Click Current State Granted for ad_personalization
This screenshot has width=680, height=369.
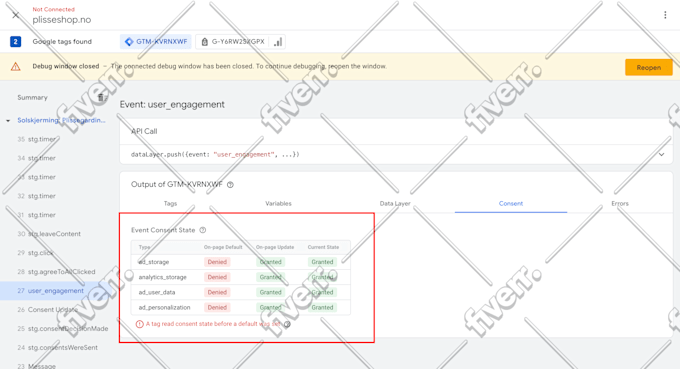pyautogui.click(x=322, y=307)
